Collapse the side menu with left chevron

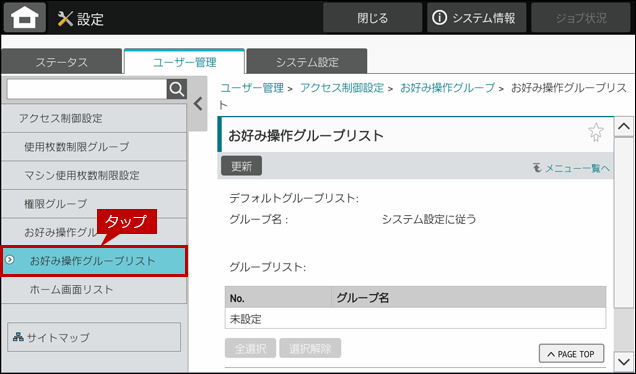(x=198, y=104)
